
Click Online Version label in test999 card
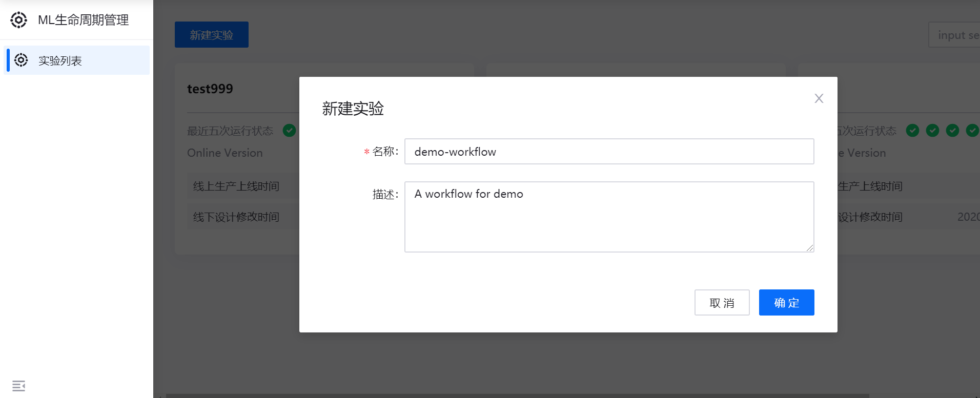[225, 153]
